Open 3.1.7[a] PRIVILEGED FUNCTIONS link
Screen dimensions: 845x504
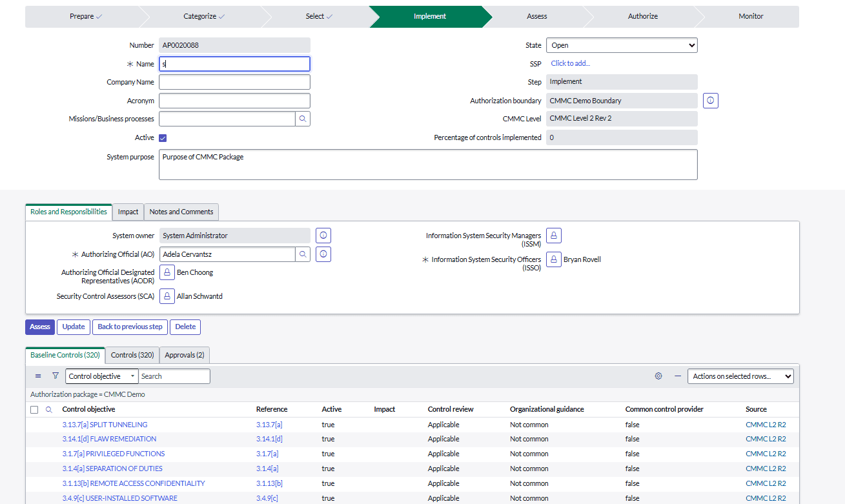(114, 454)
